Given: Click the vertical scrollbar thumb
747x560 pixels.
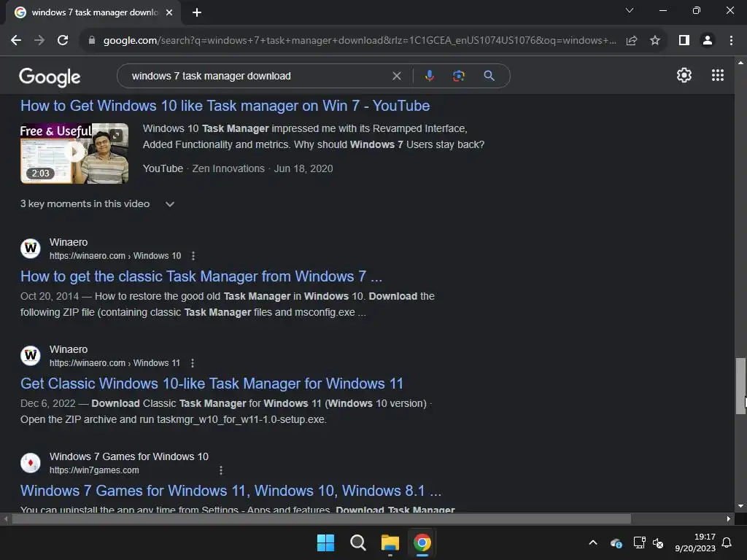Looking at the screenshot, I should 740,386.
